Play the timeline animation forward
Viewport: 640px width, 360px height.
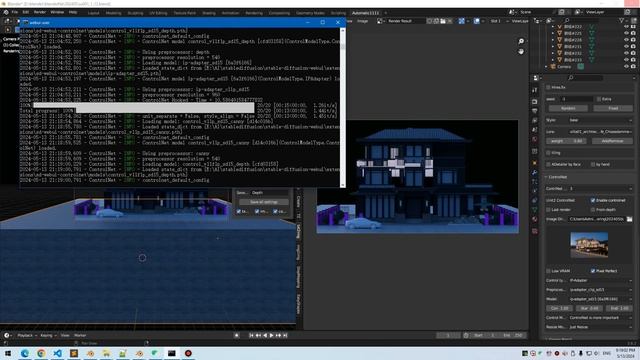click(271, 335)
